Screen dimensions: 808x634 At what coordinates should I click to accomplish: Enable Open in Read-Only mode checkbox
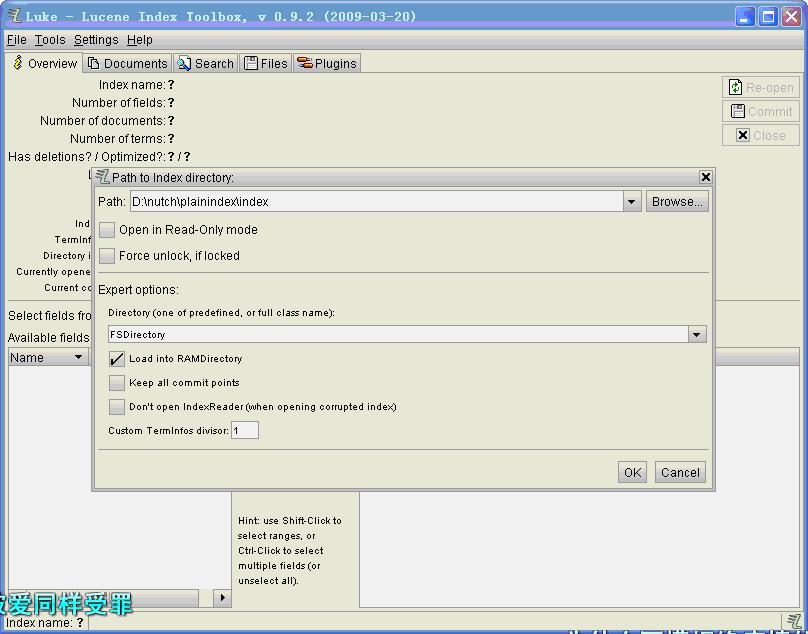107,229
